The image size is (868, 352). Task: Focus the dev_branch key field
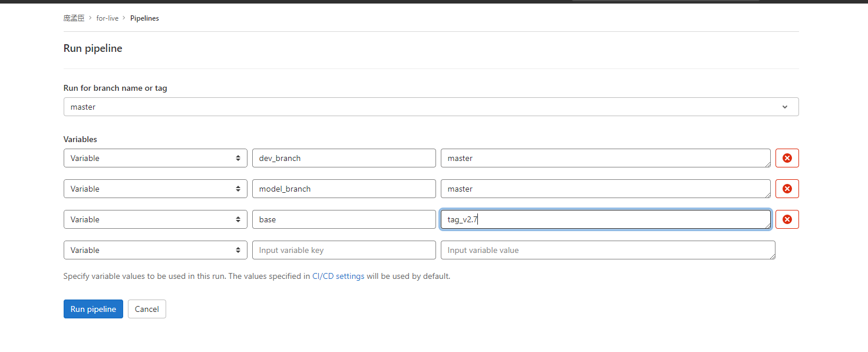pyautogui.click(x=344, y=158)
